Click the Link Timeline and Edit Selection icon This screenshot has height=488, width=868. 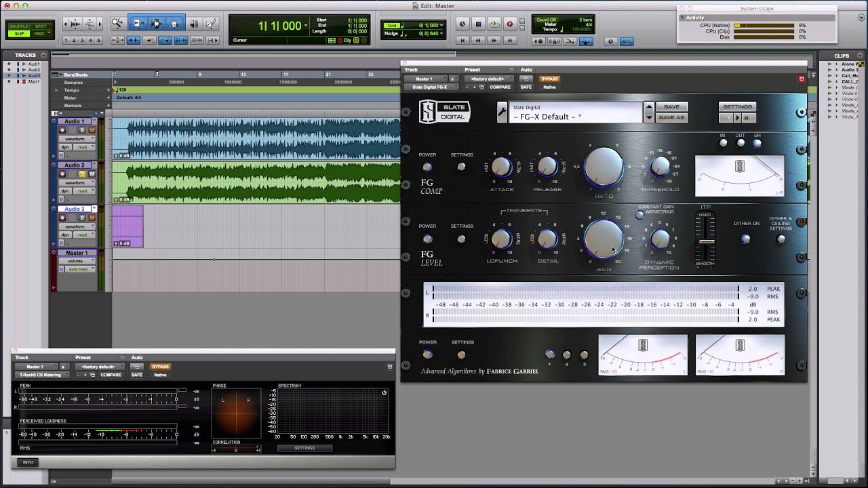click(180, 40)
